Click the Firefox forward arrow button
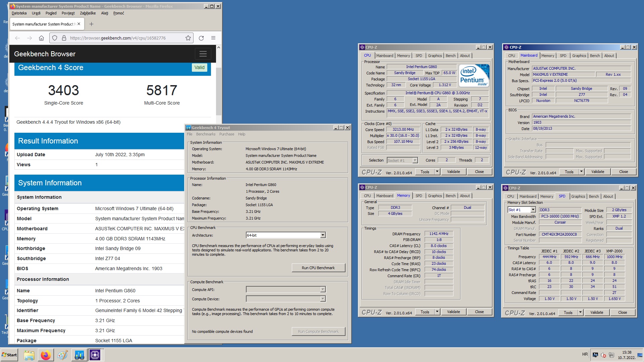The height and width of the screenshot is (362, 644). [30, 38]
